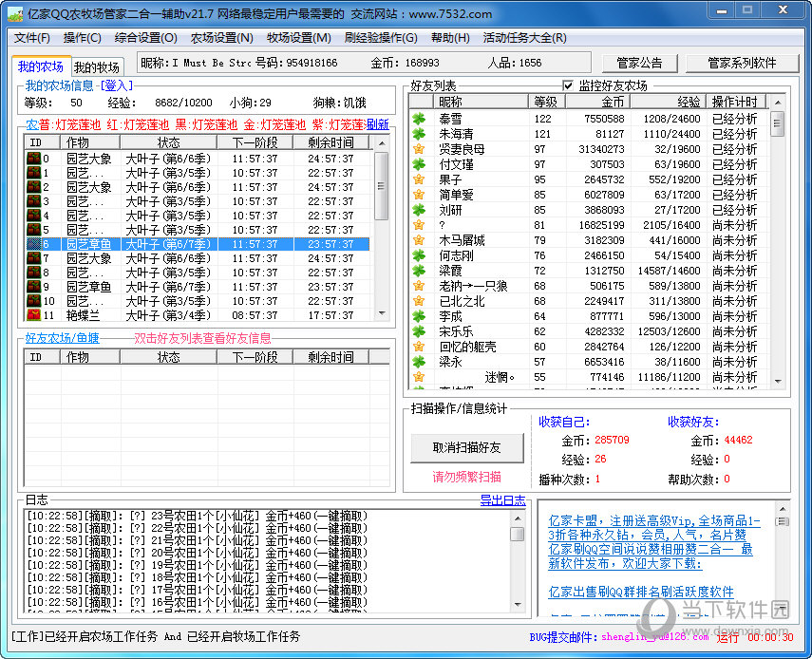Image resolution: width=812 pixels, height=659 pixels.
Task: Click the clover icon beside friend 宋乐乐
Action: coord(419,331)
